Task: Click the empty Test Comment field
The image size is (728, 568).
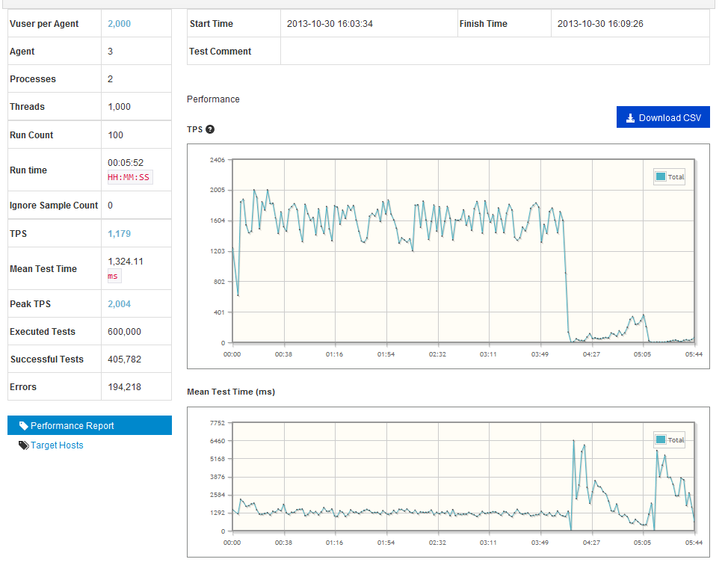Action: click(x=494, y=52)
